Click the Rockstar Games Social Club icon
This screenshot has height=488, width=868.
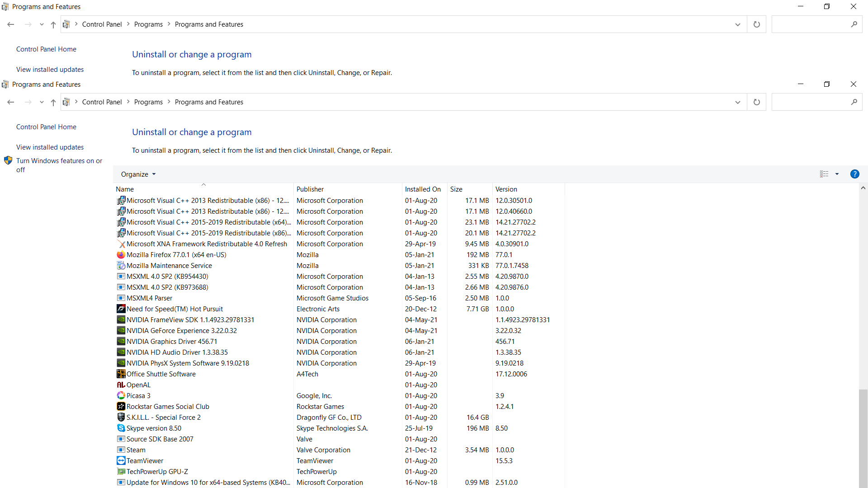click(x=121, y=407)
